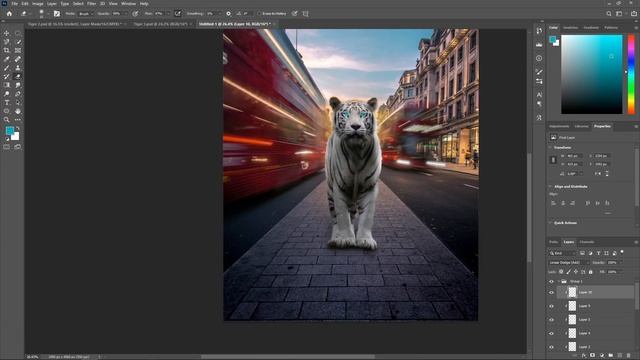Click the foreground color swatch in toolbox
Image resolution: width=640 pixels, height=360 pixels.
click(9, 131)
